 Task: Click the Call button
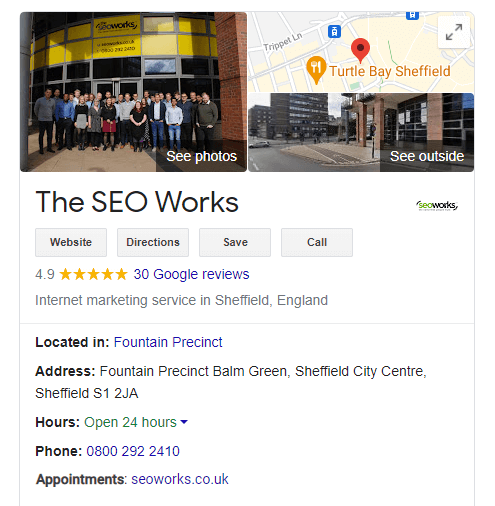pyautogui.click(x=317, y=242)
